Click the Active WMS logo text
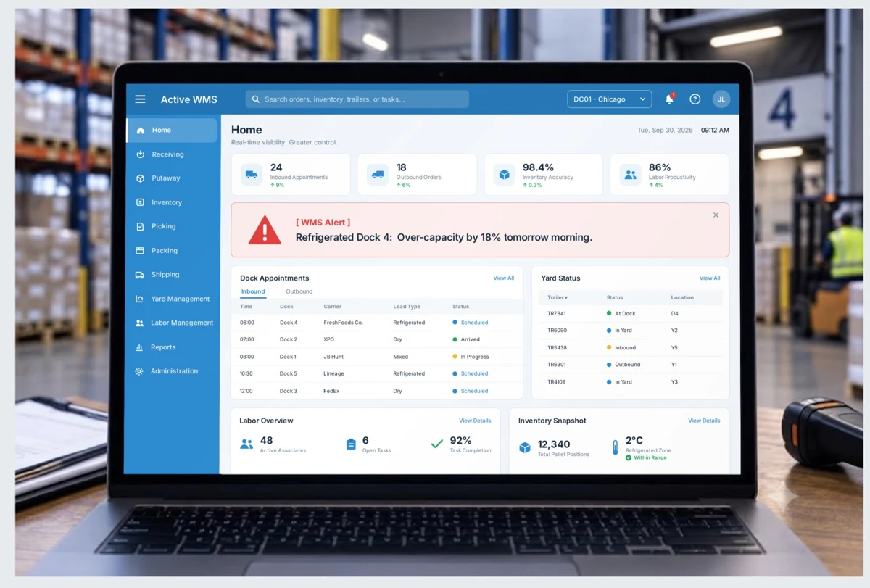Viewport: 870px width, 588px height. (188, 99)
